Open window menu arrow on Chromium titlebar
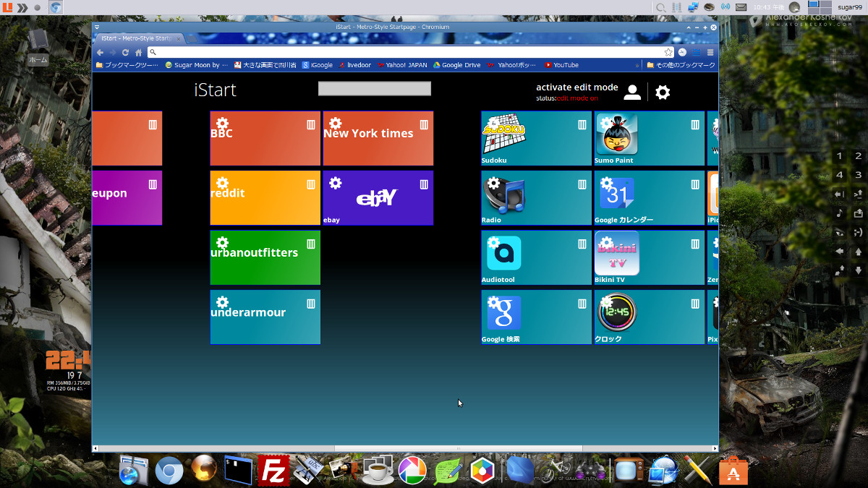868x488 pixels. [97, 27]
